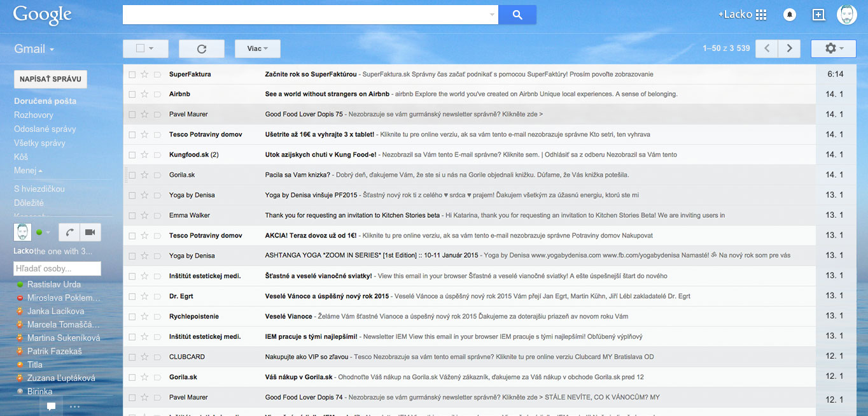This screenshot has width=868, height=416.
Task: Open the Google apps grid
Action: pyautogui.click(x=761, y=15)
